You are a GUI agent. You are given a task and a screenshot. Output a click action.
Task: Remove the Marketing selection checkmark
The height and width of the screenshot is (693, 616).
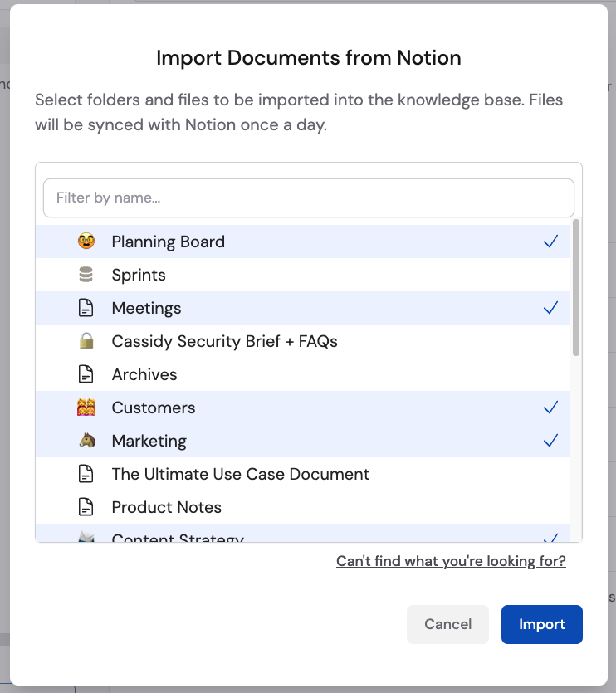pyautogui.click(x=550, y=441)
